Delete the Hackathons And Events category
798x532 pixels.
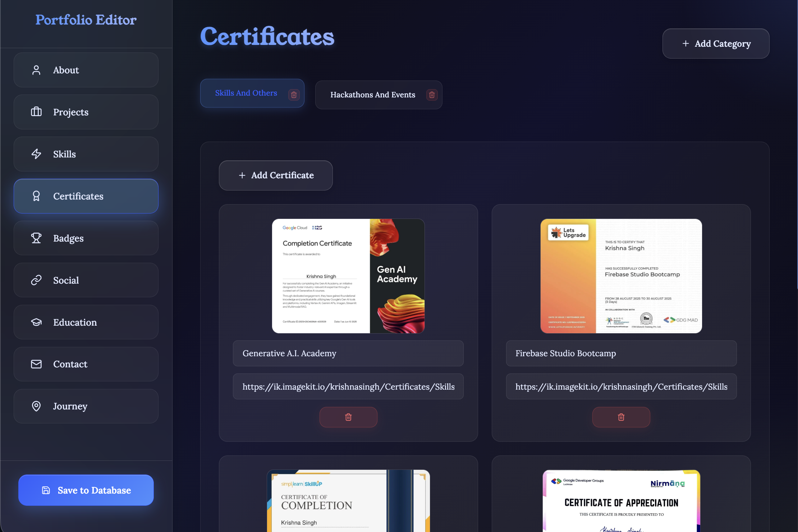click(x=432, y=95)
